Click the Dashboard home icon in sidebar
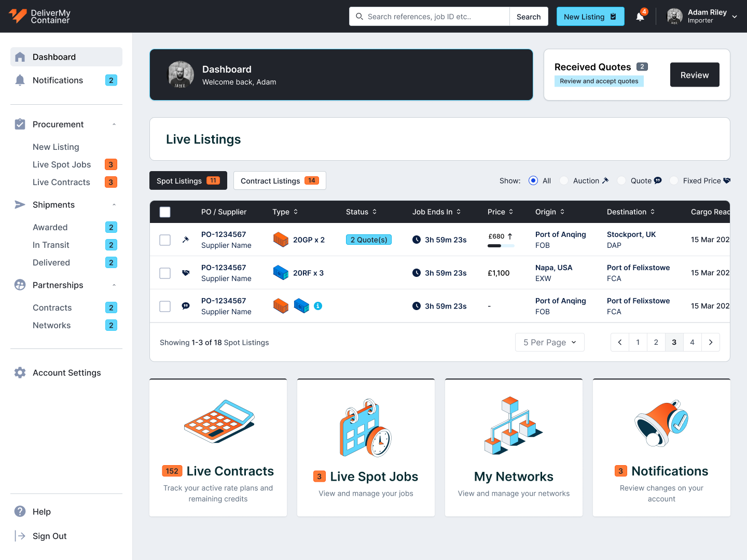The width and height of the screenshot is (747, 560). [20, 57]
